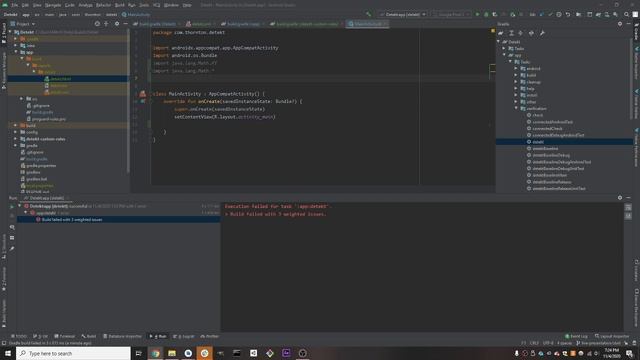Select the detektBaseline Gradle task

pos(545,149)
